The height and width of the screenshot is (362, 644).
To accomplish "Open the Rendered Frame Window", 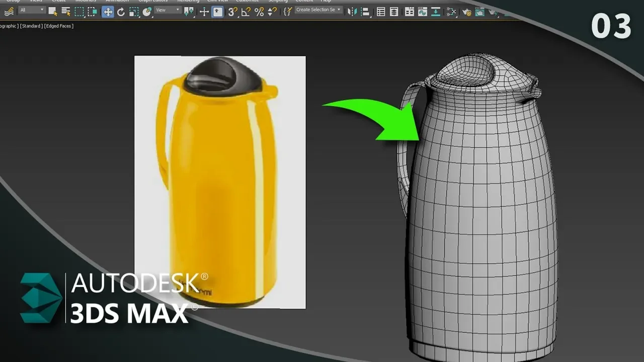I will click(479, 11).
